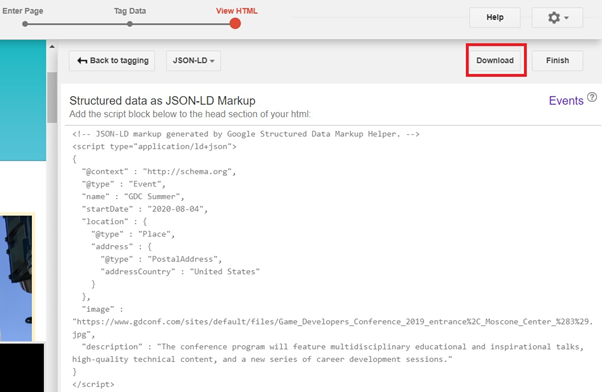This screenshot has width=602, height=392.
Task: Click the "startDate" 2020-08-04 line
Action: pos(145,209)
